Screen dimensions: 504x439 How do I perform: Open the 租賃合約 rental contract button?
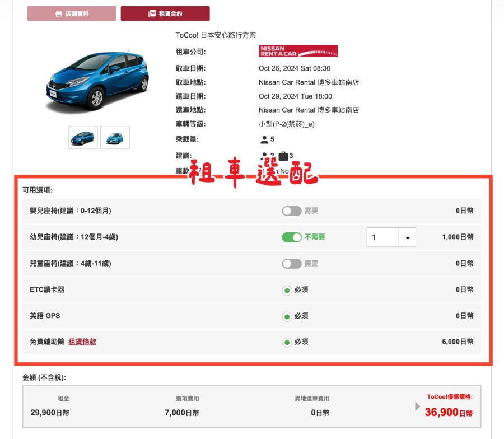pos(165,13)
